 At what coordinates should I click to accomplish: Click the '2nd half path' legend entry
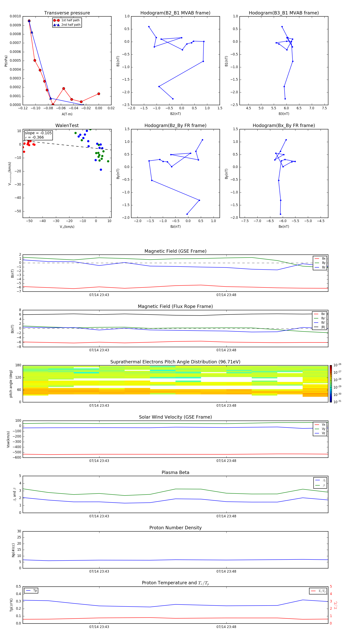(x=67, y=25)
